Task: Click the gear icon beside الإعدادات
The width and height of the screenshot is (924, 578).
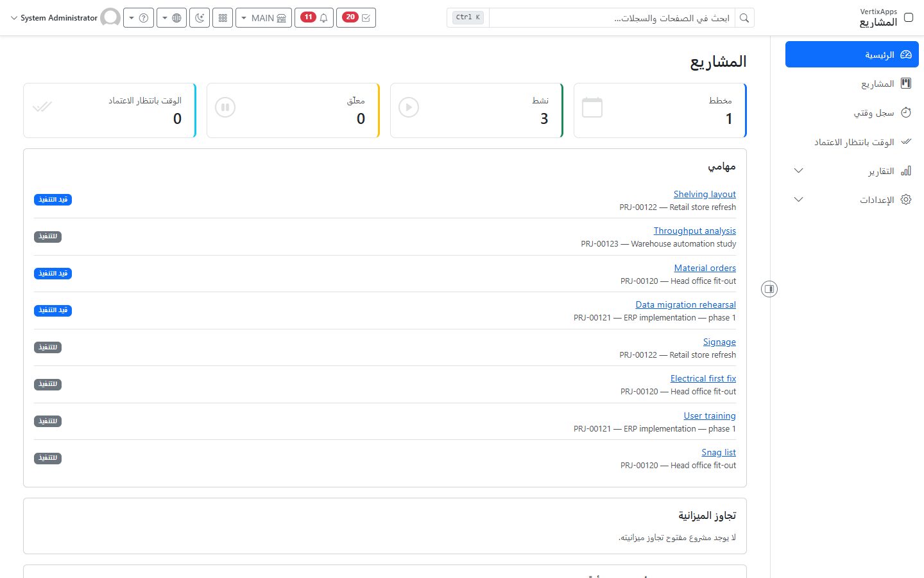Action: pyautogui.click(x=906, y=200)
